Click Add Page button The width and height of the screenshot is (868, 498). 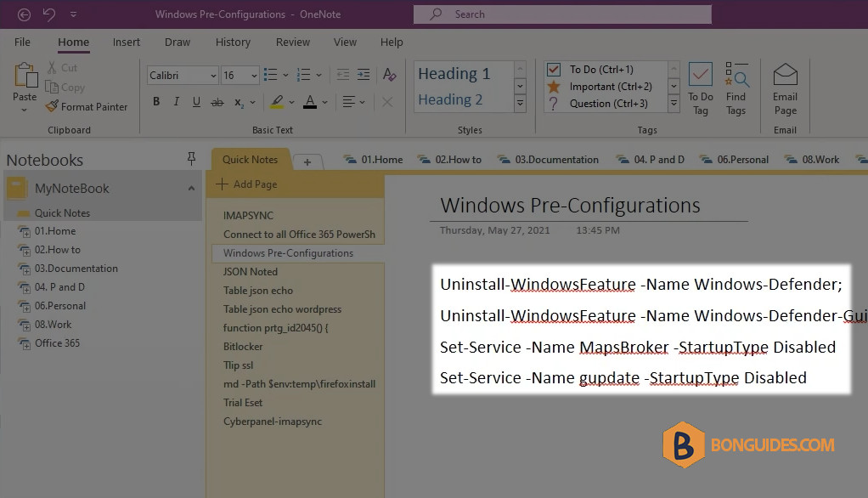(247, 184)
